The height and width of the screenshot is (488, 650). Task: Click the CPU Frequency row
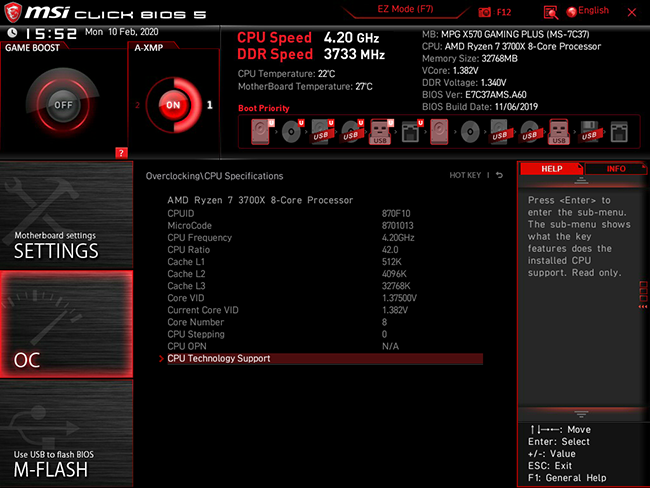click(325, 238)
